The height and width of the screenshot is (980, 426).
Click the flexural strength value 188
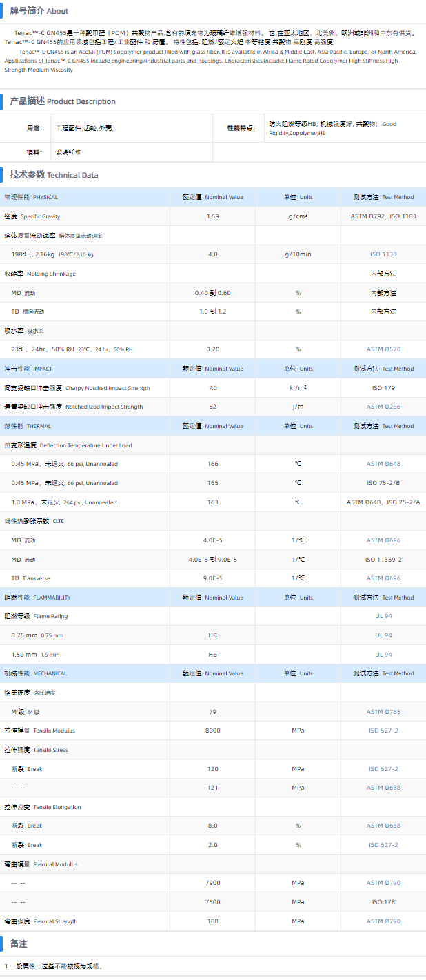pos(213,921)
